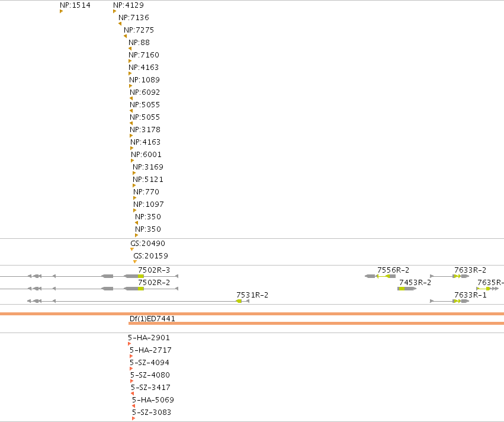
Task: Open the NP:6001 feature label
Action: tap(146, 154)
